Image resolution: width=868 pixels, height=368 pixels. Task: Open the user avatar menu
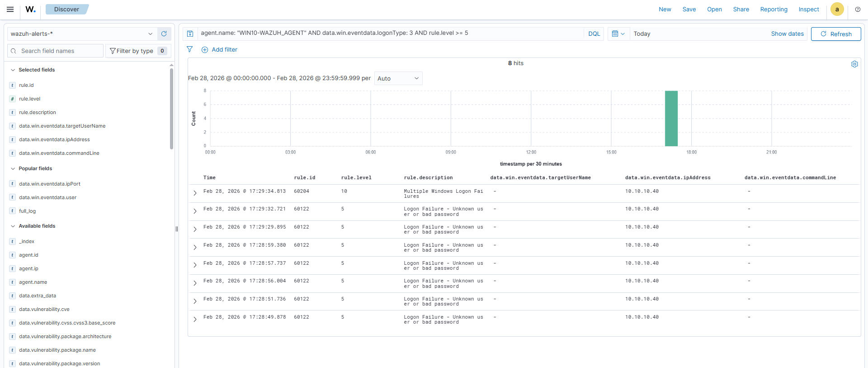pyautogui.click(x=837, y=10)
